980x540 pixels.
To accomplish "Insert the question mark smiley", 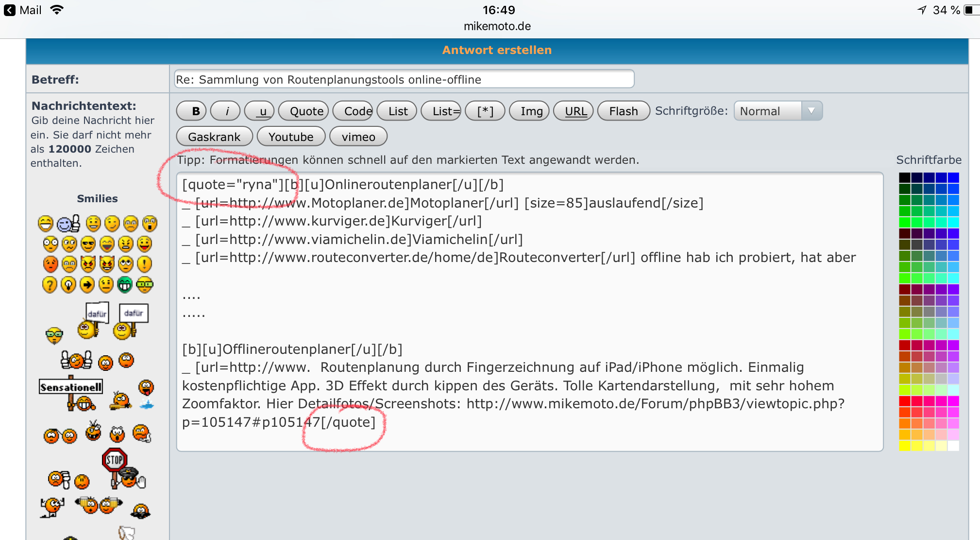I will pyautogui.click(x=50, y=284).
